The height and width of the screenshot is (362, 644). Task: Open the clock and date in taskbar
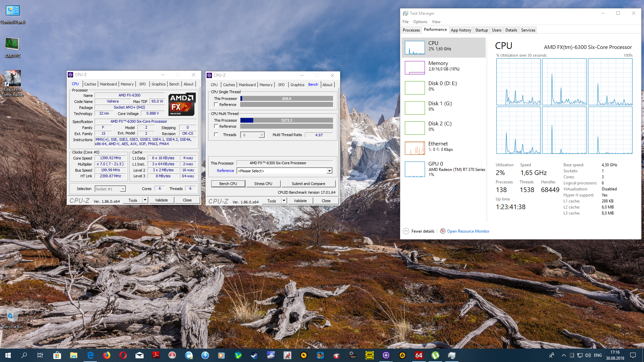click(x=615, y=355)
